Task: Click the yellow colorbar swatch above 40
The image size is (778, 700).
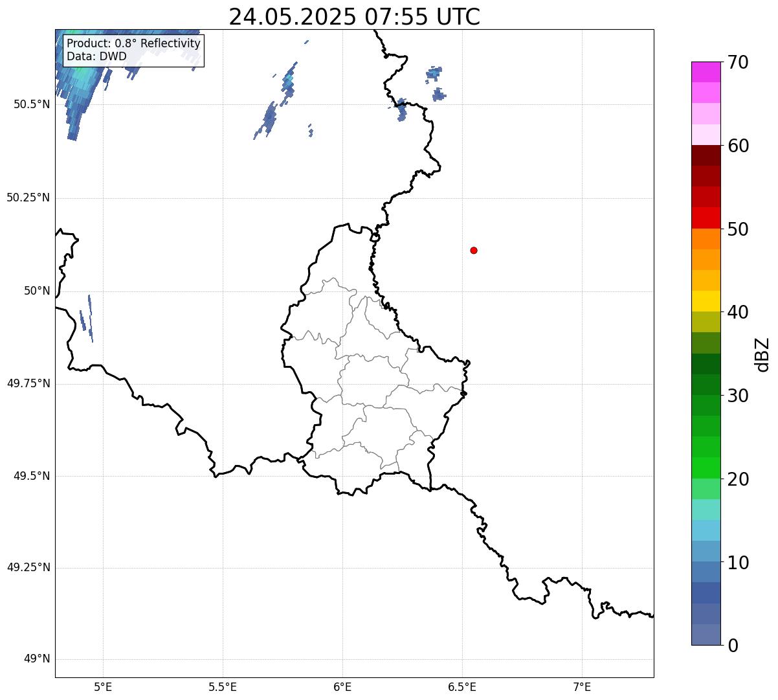Action: coord(706,301)
